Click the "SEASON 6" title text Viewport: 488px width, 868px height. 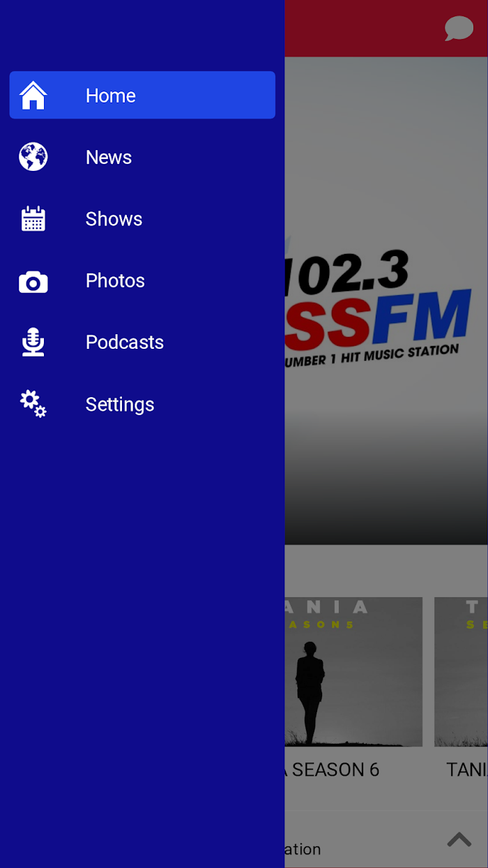(x=335, y=770)
